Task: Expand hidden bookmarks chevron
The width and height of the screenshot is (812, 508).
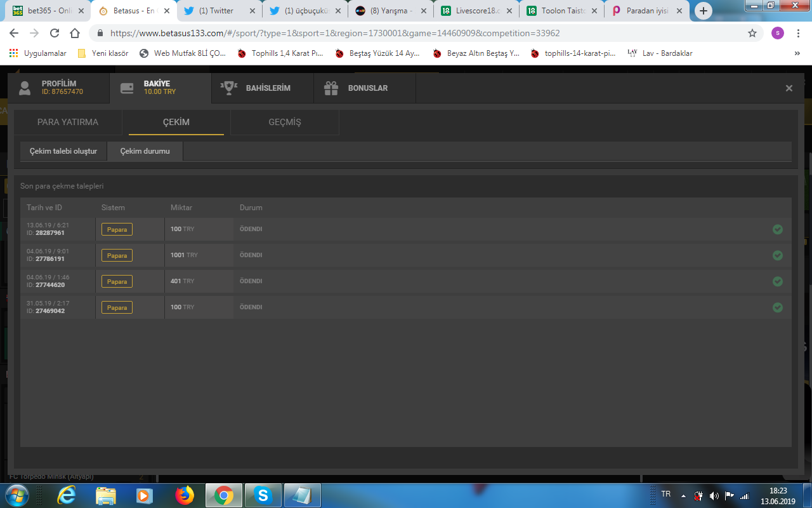Action: pyautogui.click(x=797, y=53)
